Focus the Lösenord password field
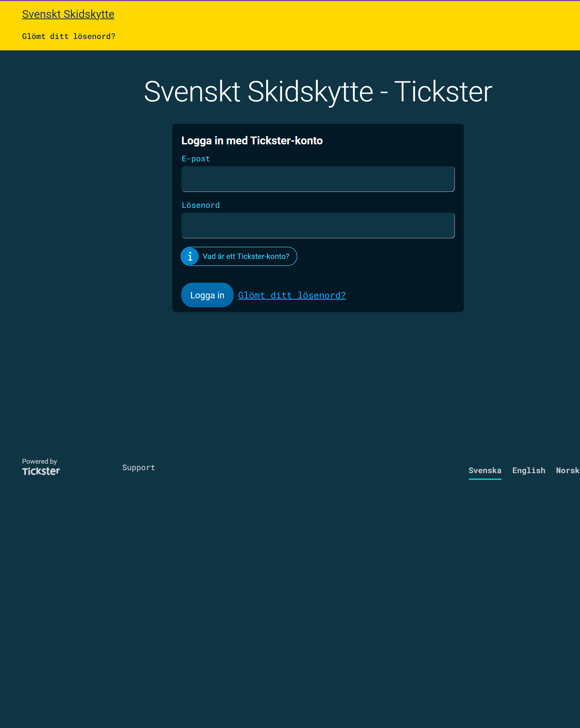 coord(318,225)
